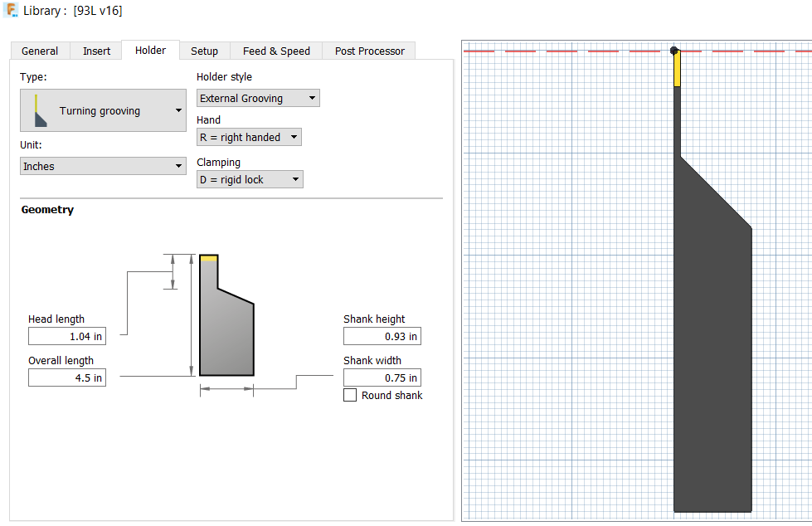Click the Shank width value field

point(382,377)
